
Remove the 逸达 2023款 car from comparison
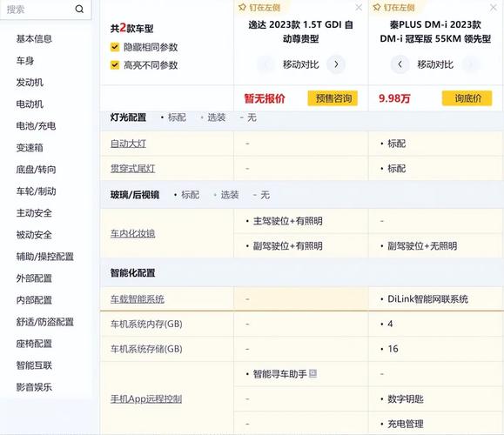(359, 7)
